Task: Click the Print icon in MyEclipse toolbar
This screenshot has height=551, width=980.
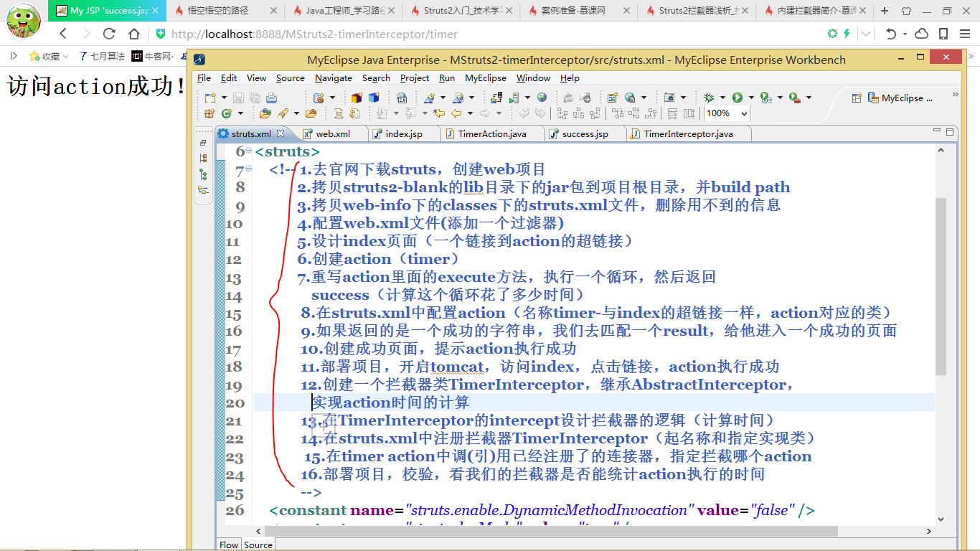Action: click(x=272, y=98)
